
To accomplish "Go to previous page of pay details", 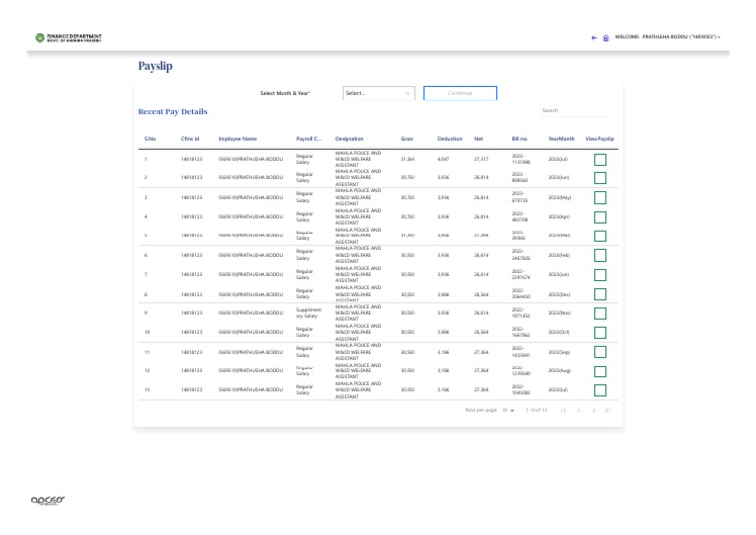I will 578,410.
